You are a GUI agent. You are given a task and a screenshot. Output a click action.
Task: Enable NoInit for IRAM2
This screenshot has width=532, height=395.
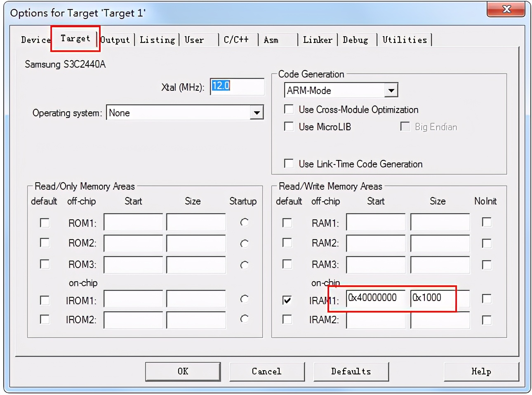point(487,320)
